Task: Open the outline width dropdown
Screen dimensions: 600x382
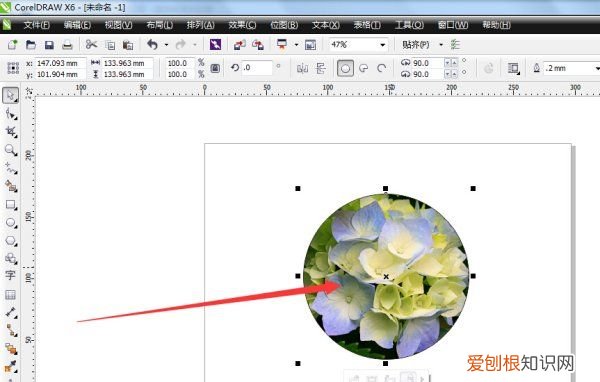Action: coord(597,69)
